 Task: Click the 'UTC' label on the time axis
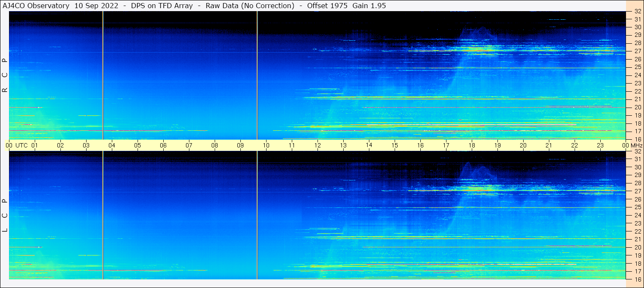click(x=21, y=146)
